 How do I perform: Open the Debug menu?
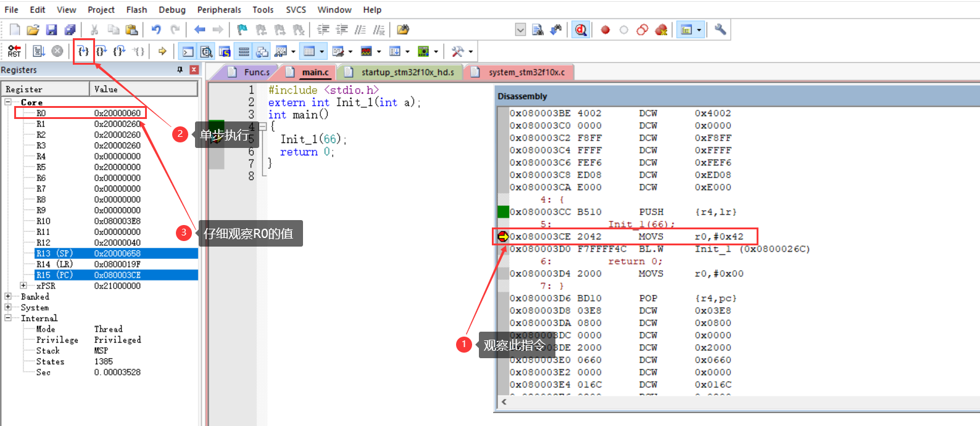pos(172,9)
